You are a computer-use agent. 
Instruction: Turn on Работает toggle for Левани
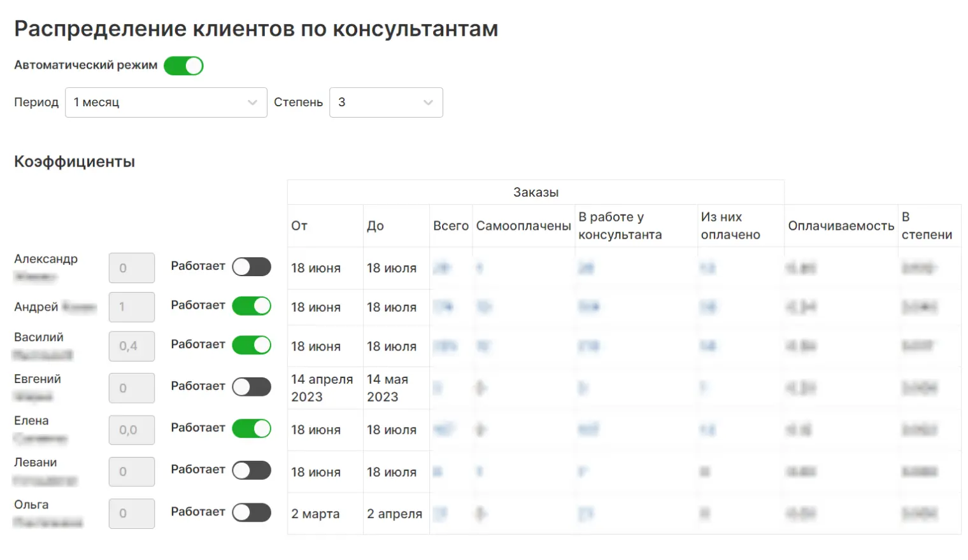point(252,470)
